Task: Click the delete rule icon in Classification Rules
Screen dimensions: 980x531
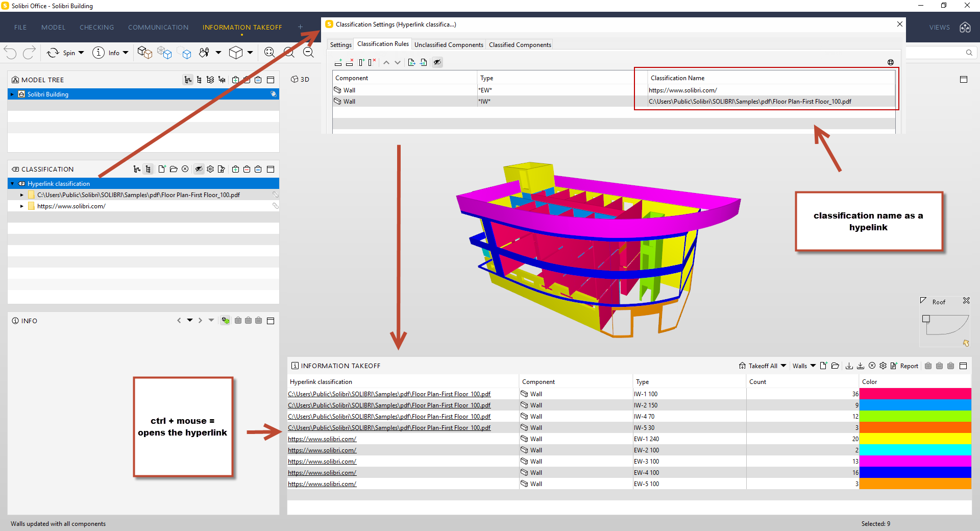Action: tap(350, 62)
